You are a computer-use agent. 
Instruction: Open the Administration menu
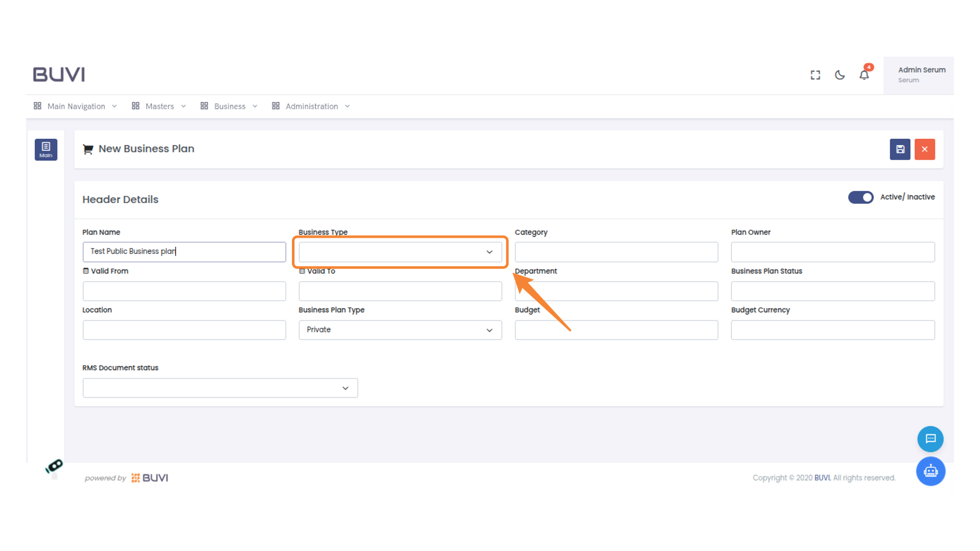(311, 106)
